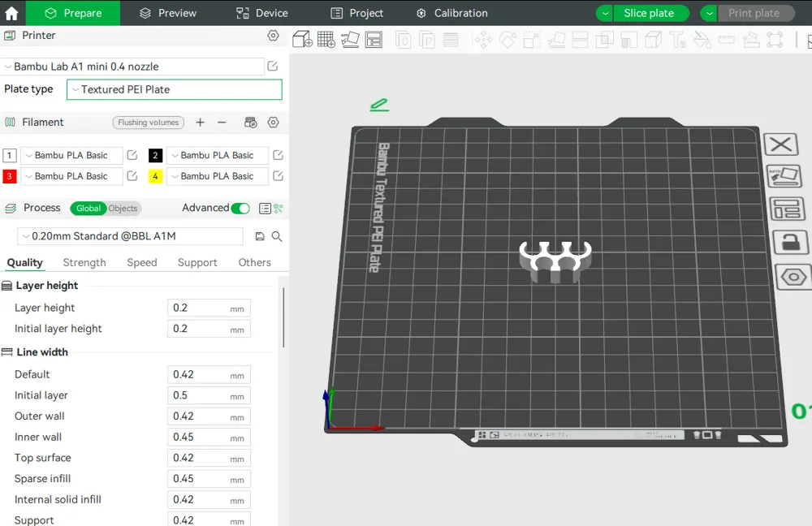The height and width of the screenshot is (526, 812).
Task: Click filament 1 white color swatch
Action: point(9,155)
